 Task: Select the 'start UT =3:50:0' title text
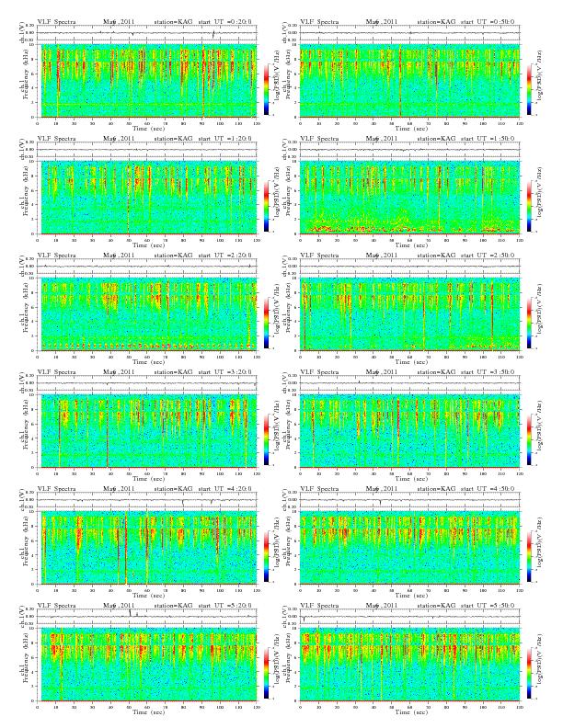488,372
